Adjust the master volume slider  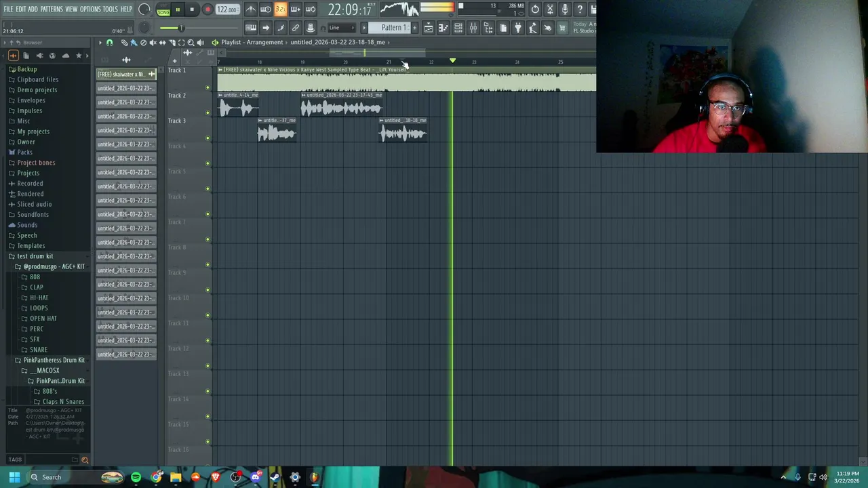point(182,28)
